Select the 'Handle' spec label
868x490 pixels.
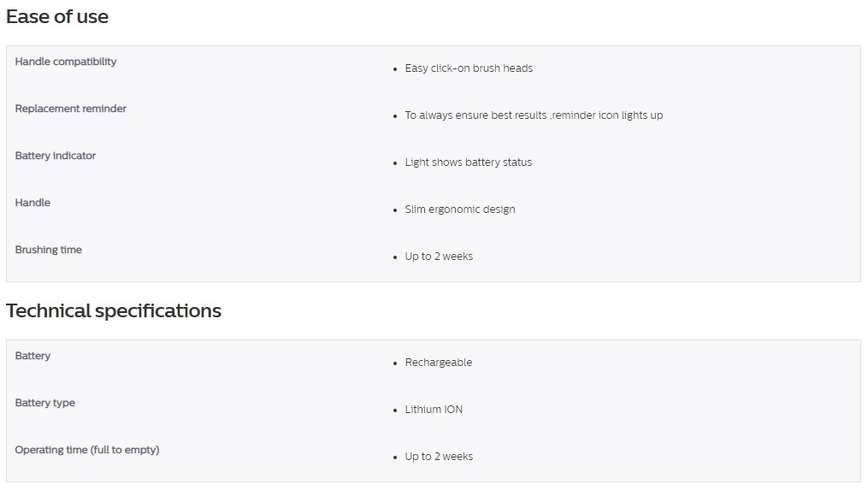pyautogui.click(x=32, y=203)
